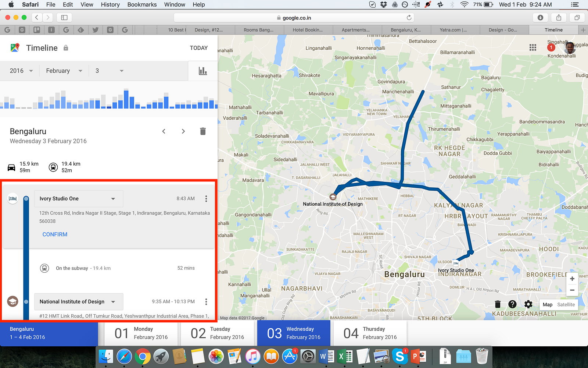Open Microsoft Excel from the Dock
588x368 pixels.
click(x=345, y=356)
